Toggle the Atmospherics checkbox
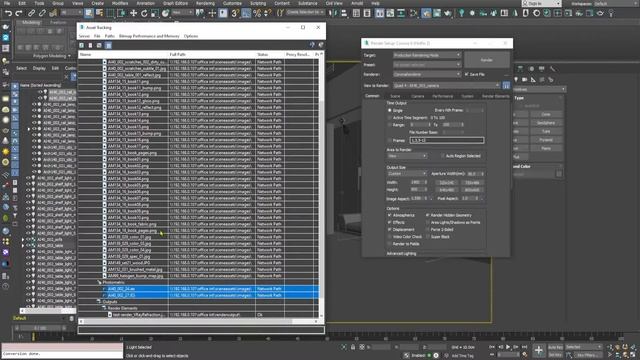The height and width of the screenshot is (360, 640). click(390, 215)
